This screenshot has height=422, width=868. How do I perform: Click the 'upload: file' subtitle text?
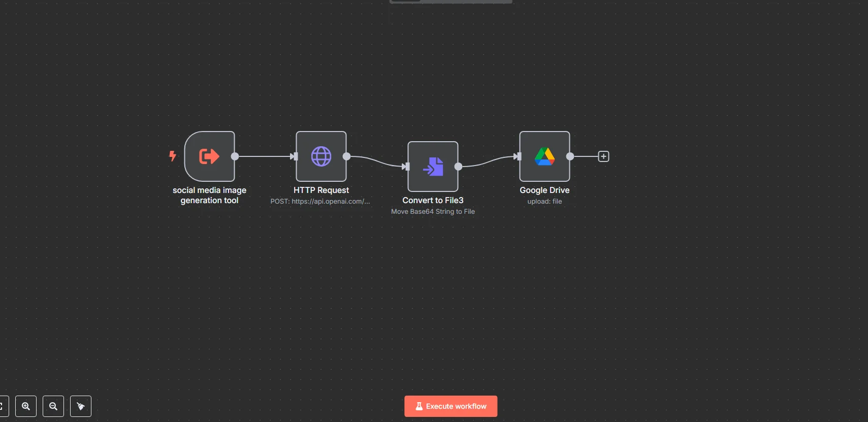544,202
